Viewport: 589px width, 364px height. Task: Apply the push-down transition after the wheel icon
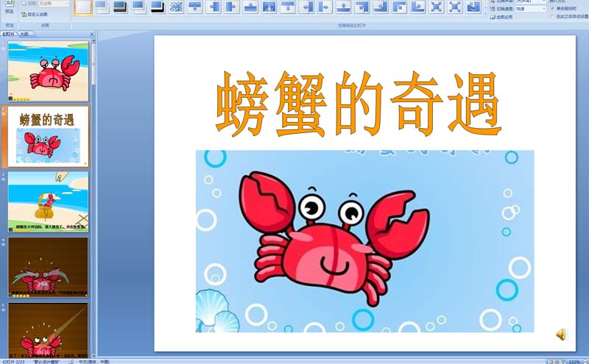tap(288, 7)
